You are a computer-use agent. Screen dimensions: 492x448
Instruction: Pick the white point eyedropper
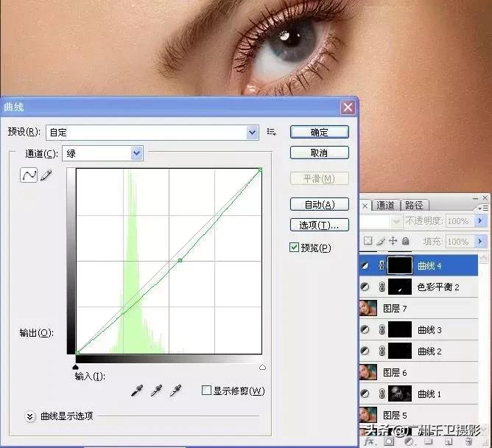(x=176, y=391)
